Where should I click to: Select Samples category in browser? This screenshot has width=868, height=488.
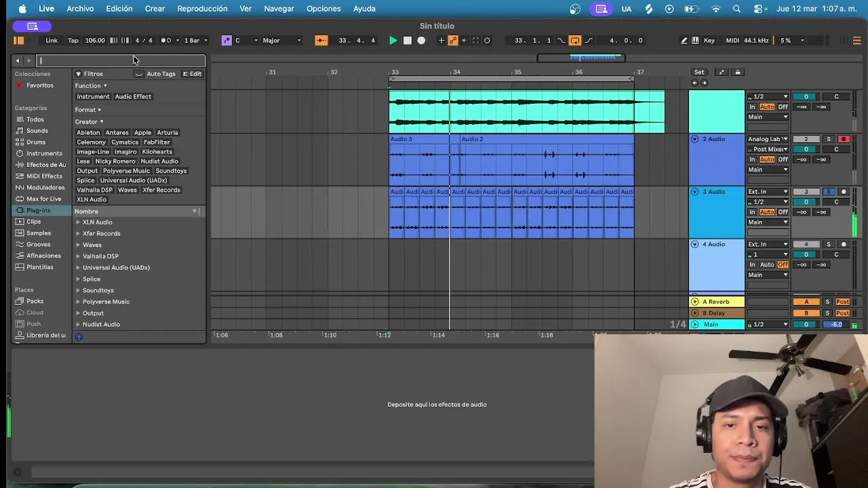coord(39,233)
